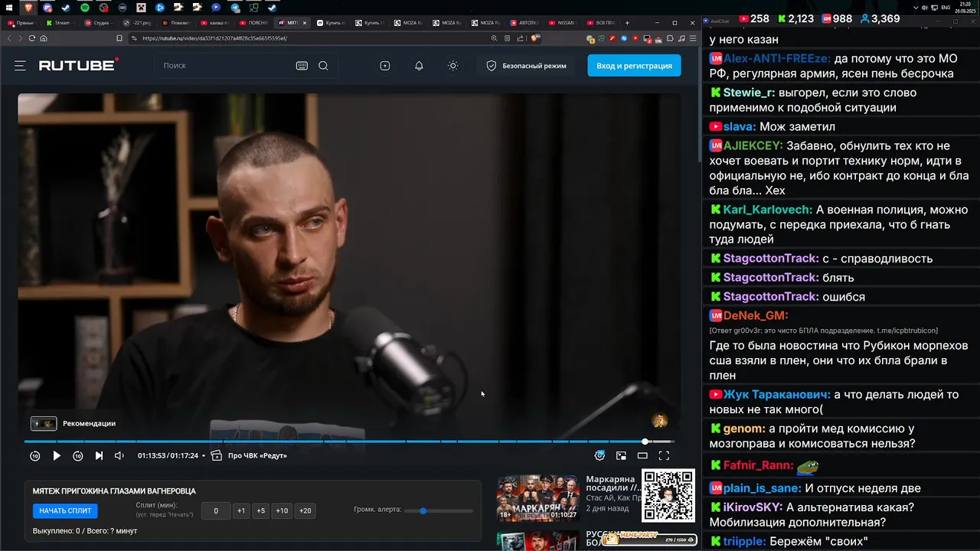The height and width of the screenshot is (551, 980).
Task: Reload the page
Action: [x=32, y=38]
